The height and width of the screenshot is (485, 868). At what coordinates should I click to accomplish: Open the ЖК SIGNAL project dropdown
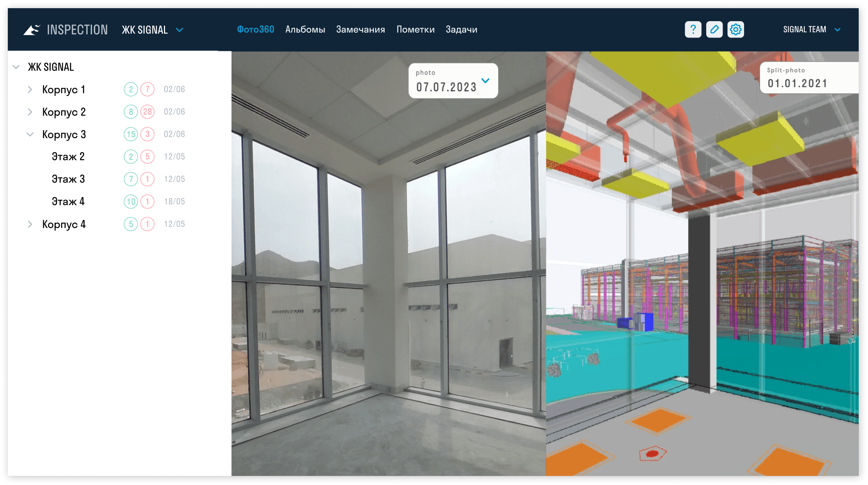click(180, 30)
